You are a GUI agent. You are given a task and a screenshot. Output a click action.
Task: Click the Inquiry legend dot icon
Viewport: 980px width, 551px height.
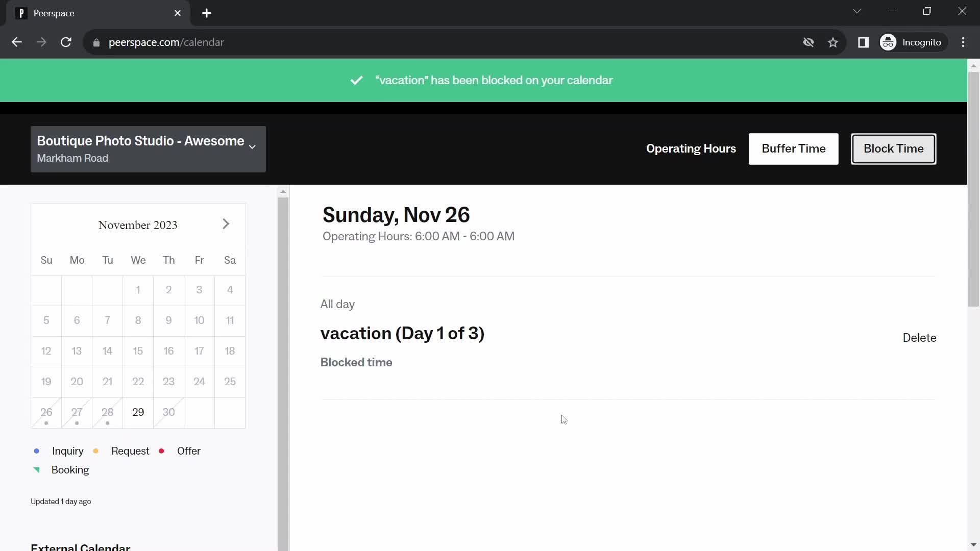pos(37,451)
